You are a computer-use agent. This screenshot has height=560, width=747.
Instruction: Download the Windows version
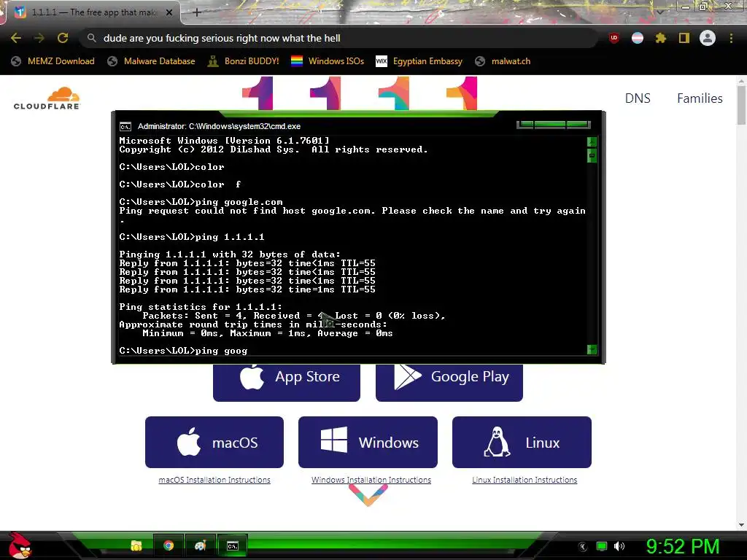tap(368, 442)
